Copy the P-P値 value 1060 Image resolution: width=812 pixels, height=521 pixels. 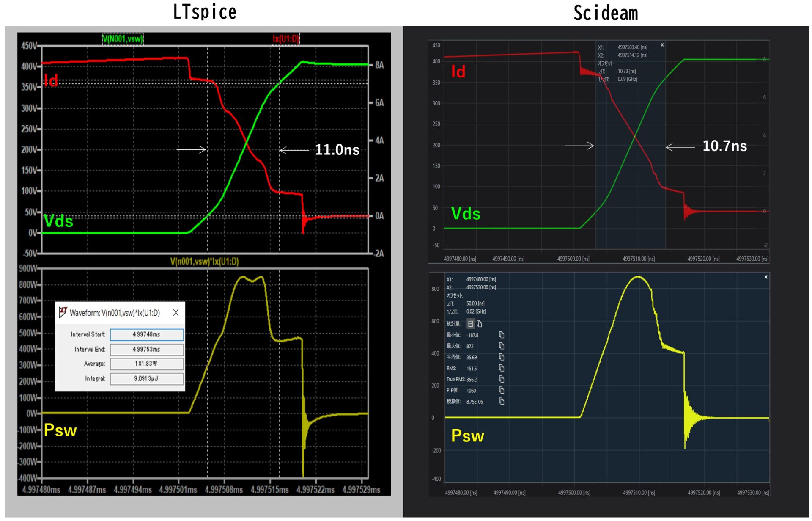click(x=502, y=390)
